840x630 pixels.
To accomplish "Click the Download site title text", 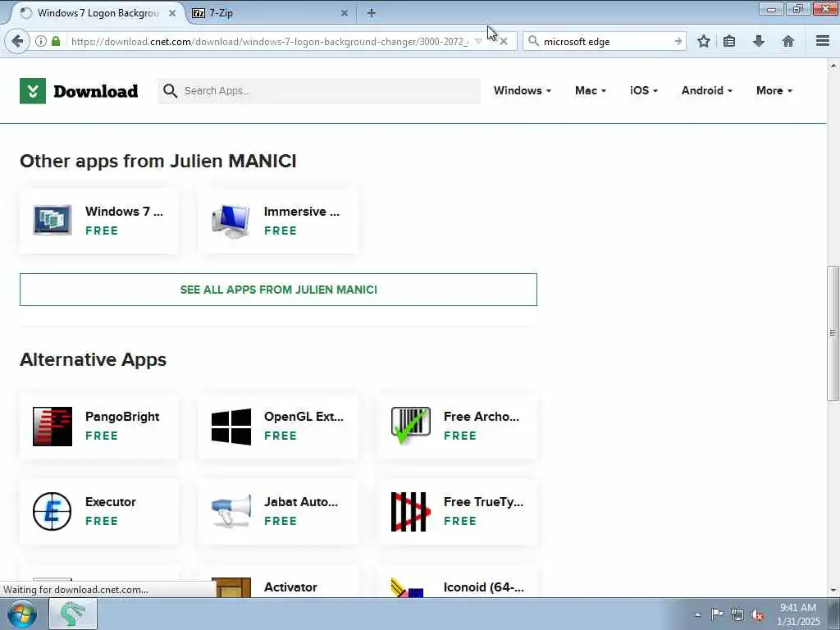I will 96,91.
